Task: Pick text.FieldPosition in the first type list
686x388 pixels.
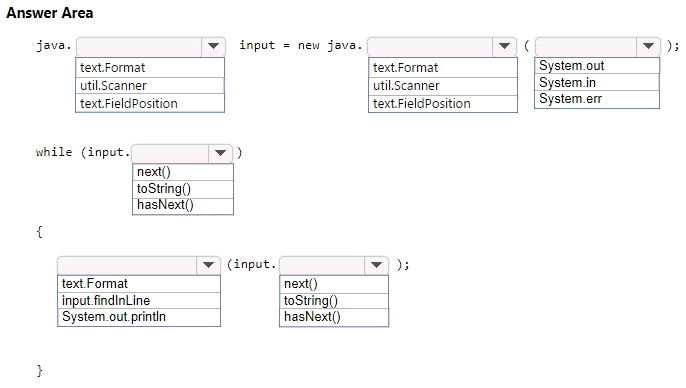Action: [x=150, y=104]
